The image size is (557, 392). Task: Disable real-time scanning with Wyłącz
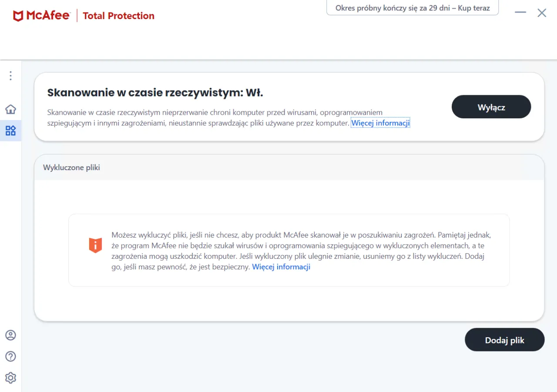point(491,107)
